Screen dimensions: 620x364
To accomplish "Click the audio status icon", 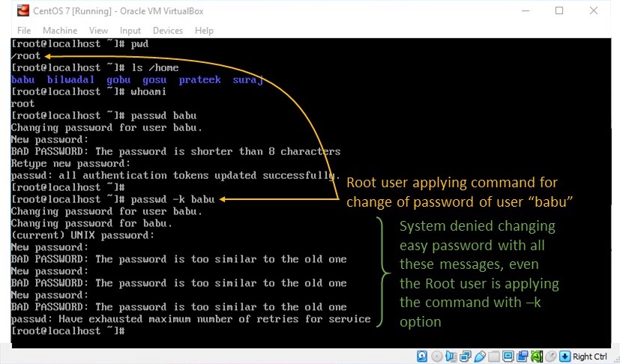I will pos(451,357).
